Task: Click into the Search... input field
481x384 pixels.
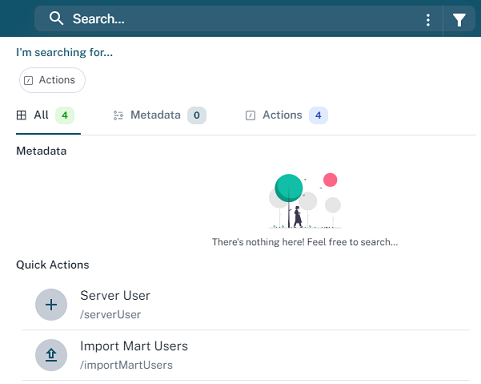Action: coord(238,19)
